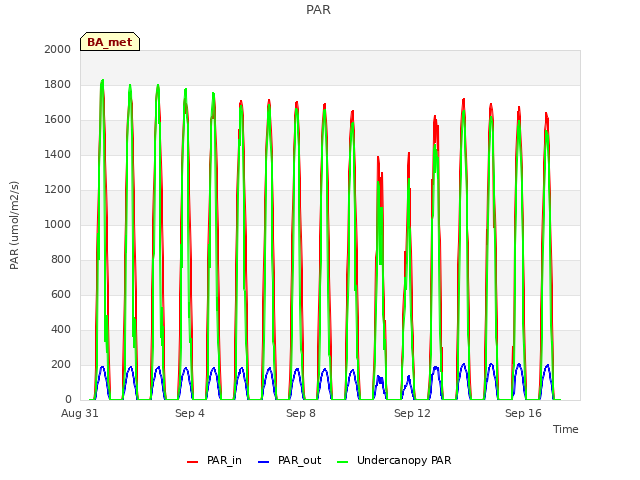The image size is (640, 480).
Task: Click the Sep 8 x-axis label
Action: 301,413
